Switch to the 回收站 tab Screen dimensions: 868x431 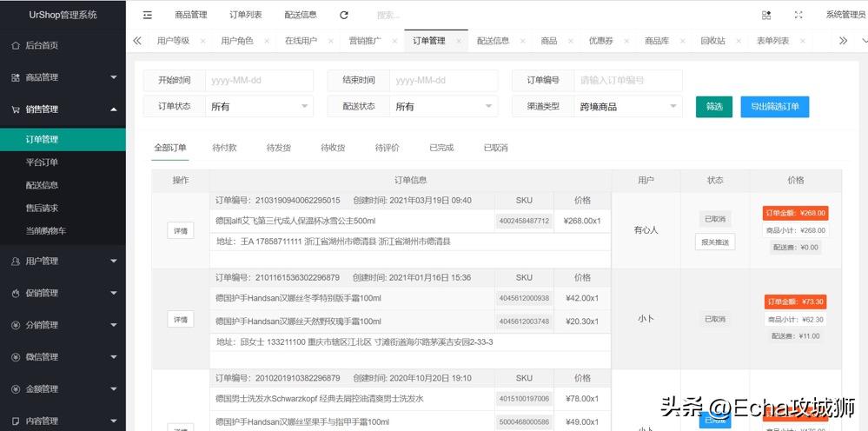712,41
